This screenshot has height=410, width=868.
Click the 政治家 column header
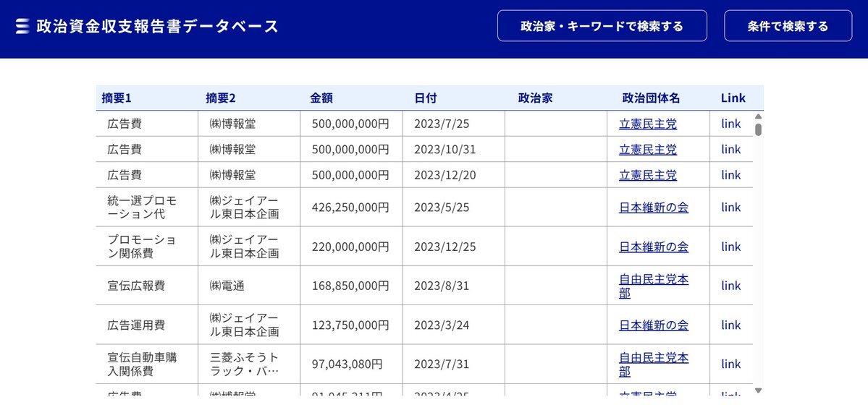click(x=535, y=98)
